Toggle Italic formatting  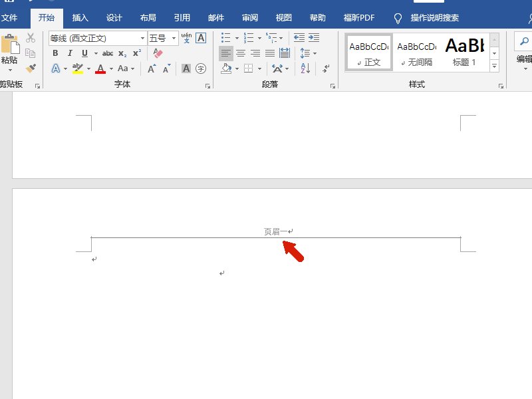pos(70,53)
